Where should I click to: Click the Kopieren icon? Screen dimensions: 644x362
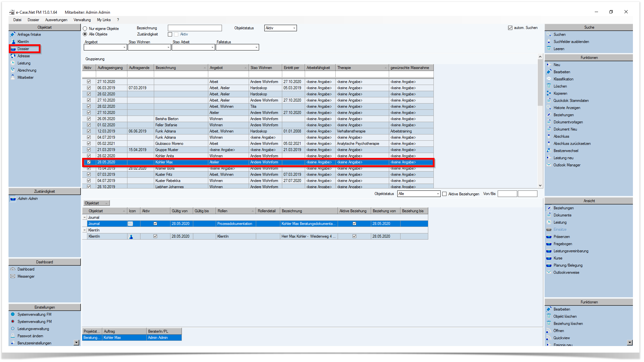click(549, 93)
